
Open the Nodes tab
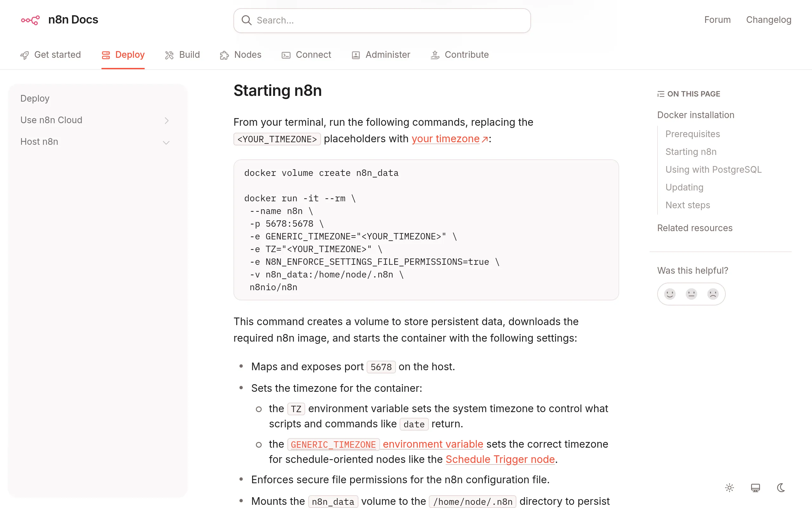pyautogui.click(x=240, y=55)
